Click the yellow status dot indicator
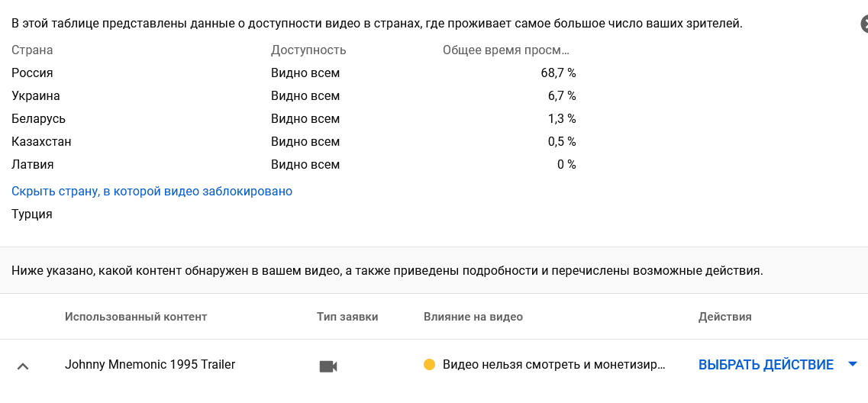Screen dimensions: 868x403 click(x=429, y=365)
